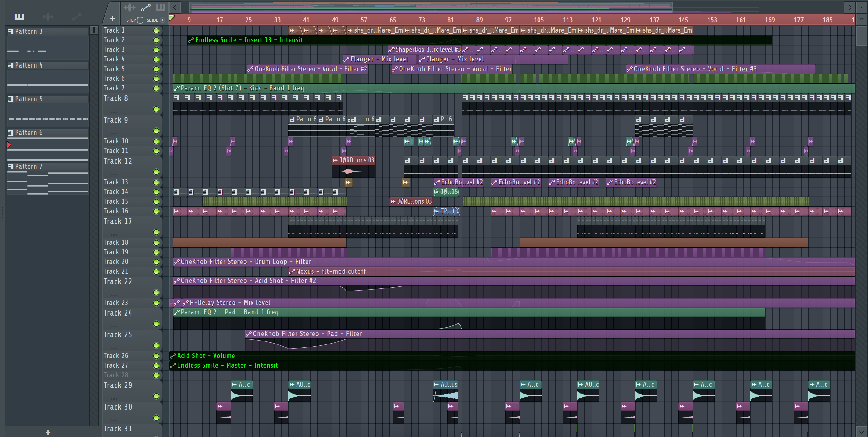Select the OneKnob Filter Stereo Drum Loop Filter clip
The image size is (868, 437).
[514, 262]
